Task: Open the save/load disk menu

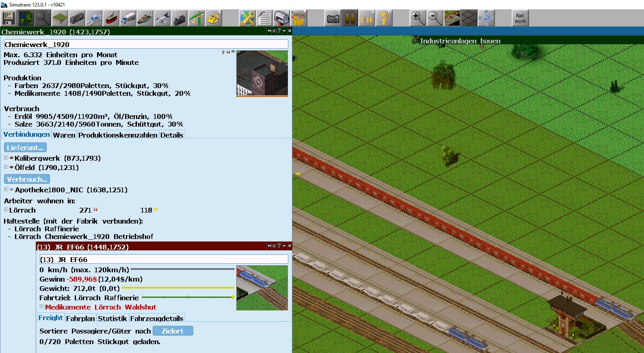Action: 9,18
